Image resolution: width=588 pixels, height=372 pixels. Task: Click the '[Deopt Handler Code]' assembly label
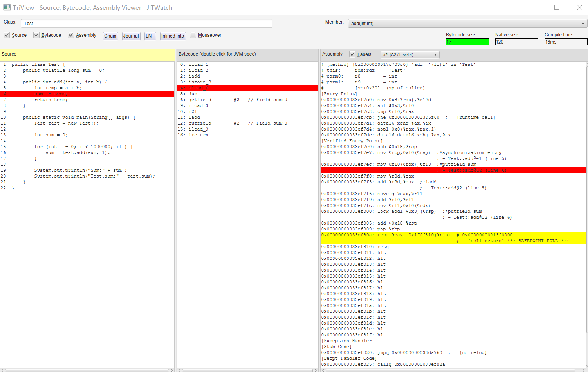tap(349, 358)
